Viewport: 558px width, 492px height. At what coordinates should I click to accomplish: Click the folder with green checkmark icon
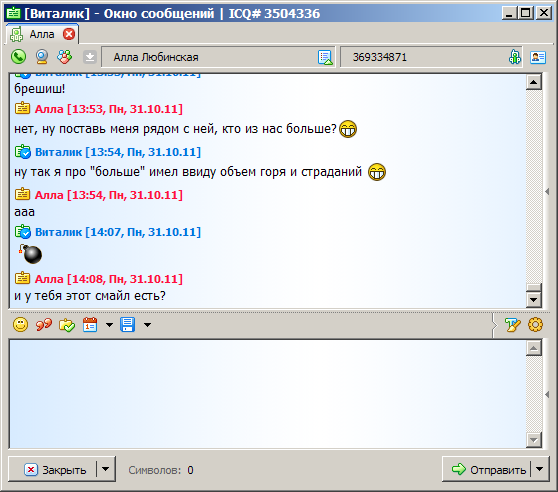(x=67, y=325)
